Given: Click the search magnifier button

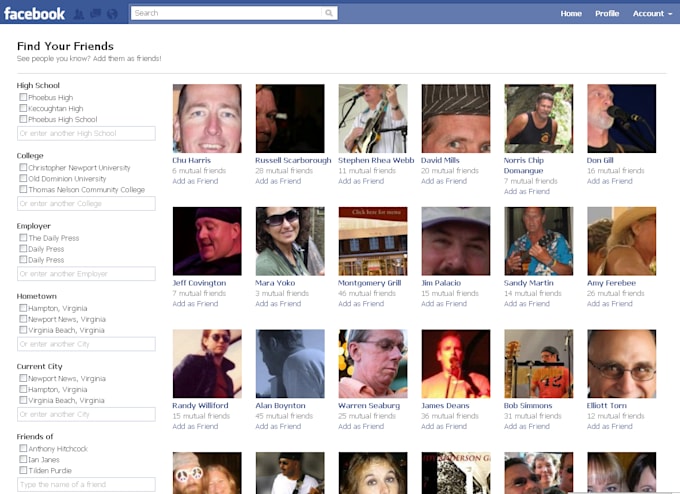Looking at the screenshot, I should click(x=329, y=13).
